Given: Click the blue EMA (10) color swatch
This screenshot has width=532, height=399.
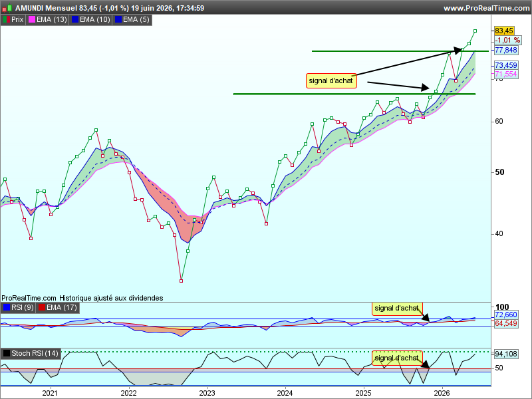Looking at the screenshot, I should tap(75, 20).
